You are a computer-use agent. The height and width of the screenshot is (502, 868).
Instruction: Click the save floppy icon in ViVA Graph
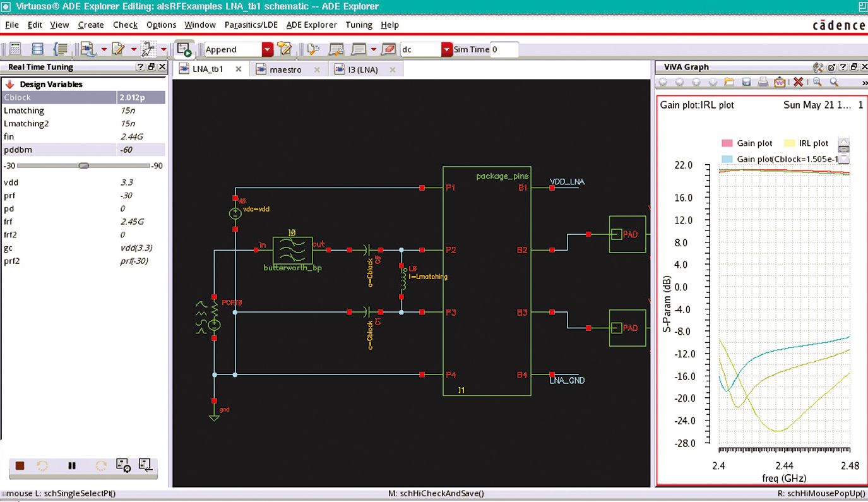tap(746, 82)
